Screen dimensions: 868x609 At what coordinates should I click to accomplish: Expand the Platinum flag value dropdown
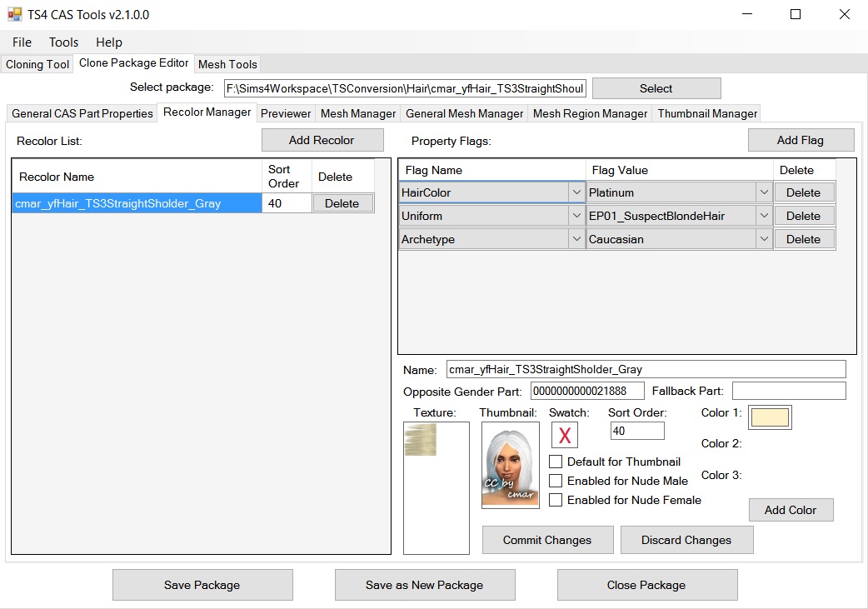(x=763, y=192)
